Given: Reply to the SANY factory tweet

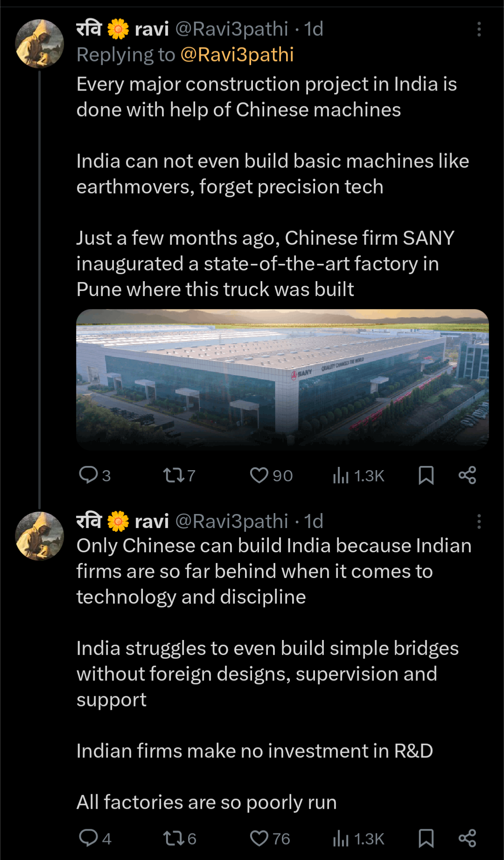Looking at the screenshot, I should [x=89, y=475].
